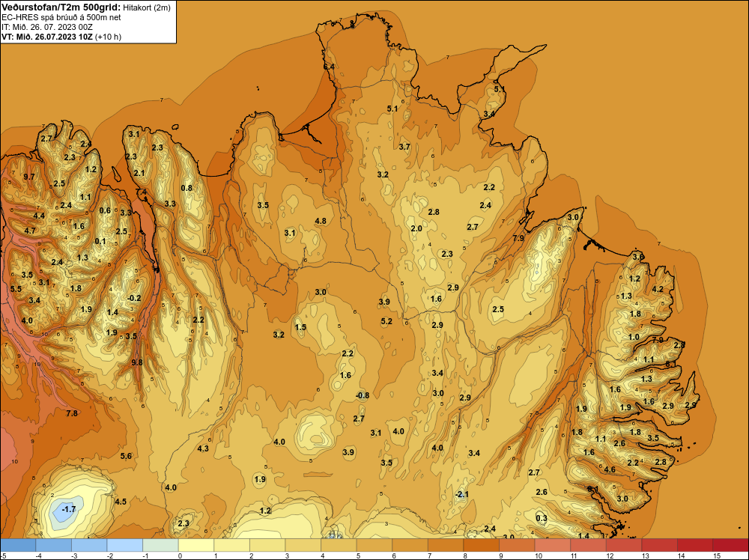Click legend color swatch between 14 and 15
This screenshot has height=560, width=749.
pos(695,545)
